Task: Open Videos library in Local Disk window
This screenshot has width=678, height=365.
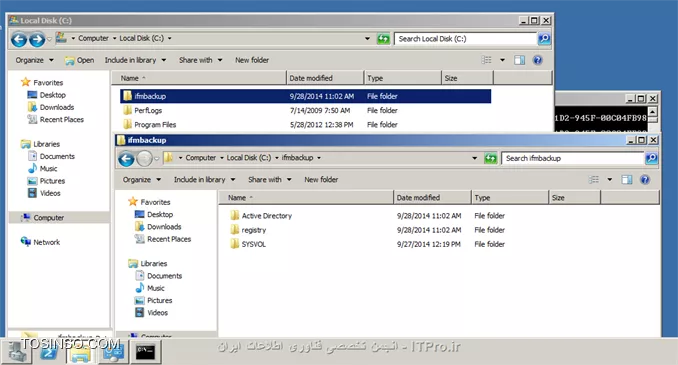Action: pos(44,193)
